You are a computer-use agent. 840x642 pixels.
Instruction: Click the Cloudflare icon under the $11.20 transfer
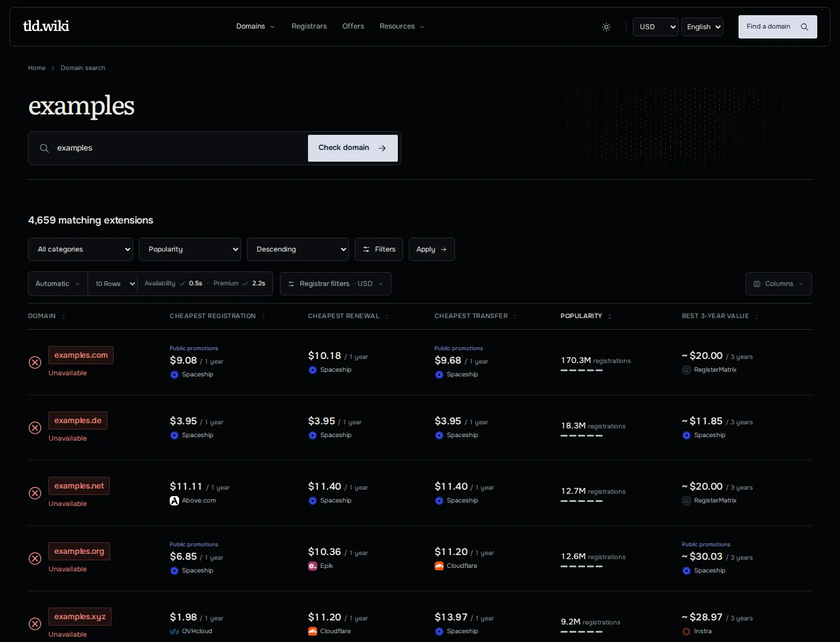coord(439,566)
